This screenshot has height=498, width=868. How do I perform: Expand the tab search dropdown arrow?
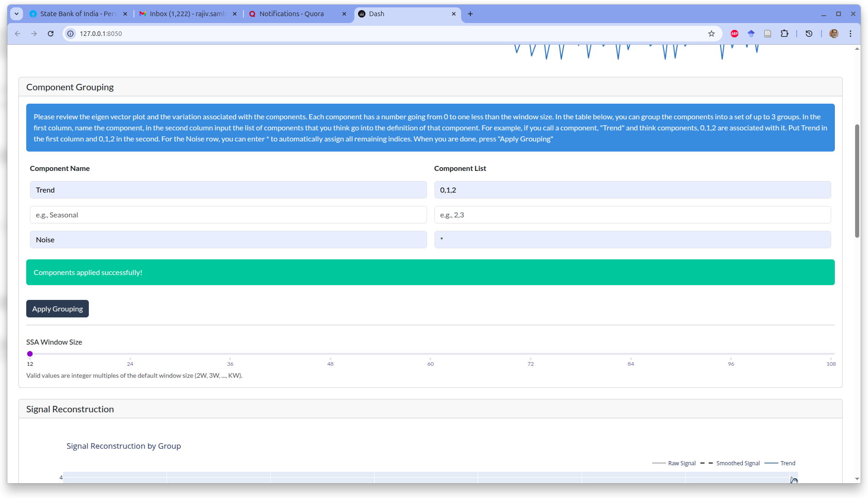point(17,14)
